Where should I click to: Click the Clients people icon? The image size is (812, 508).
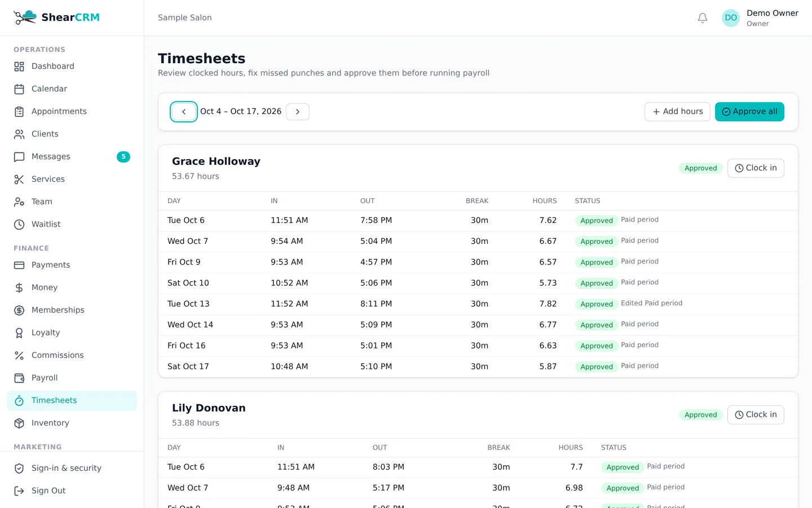(x=19, y=134)
